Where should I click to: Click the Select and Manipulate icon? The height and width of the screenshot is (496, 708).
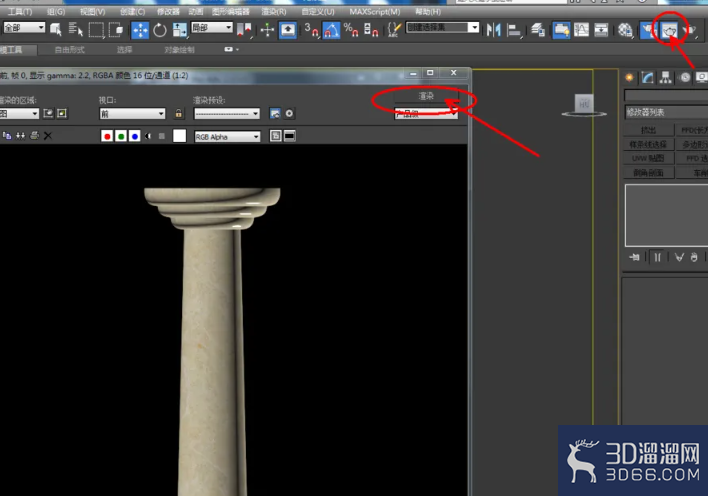click(267, 30)
